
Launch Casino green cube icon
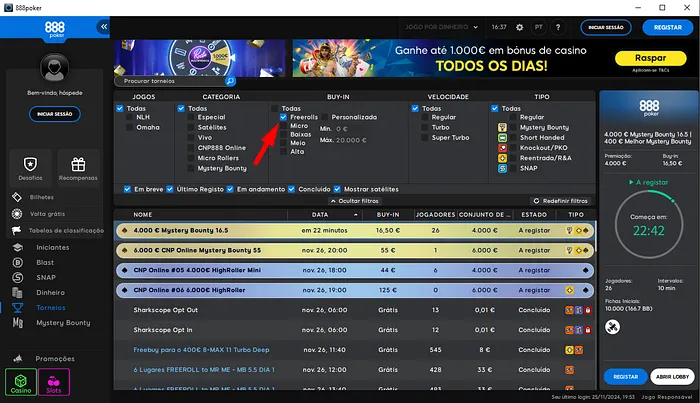click(21, 382)
